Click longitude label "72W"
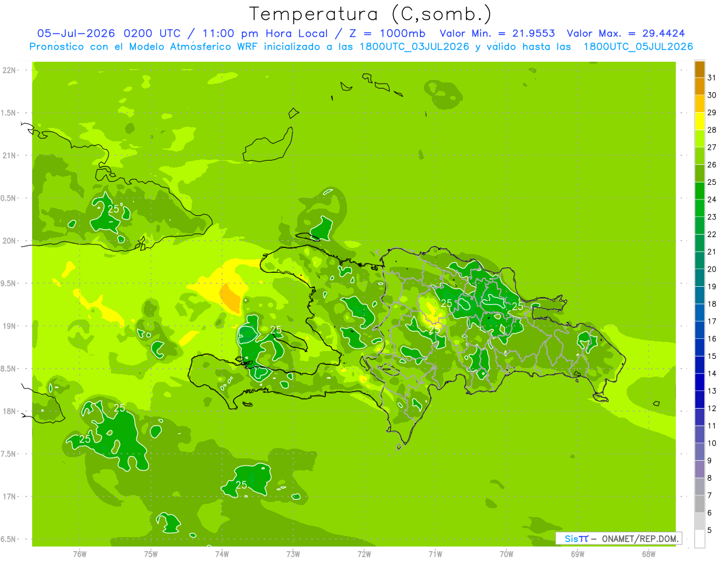Image resolution: width=728 pixels, height=562 pixels. [364, 554]
